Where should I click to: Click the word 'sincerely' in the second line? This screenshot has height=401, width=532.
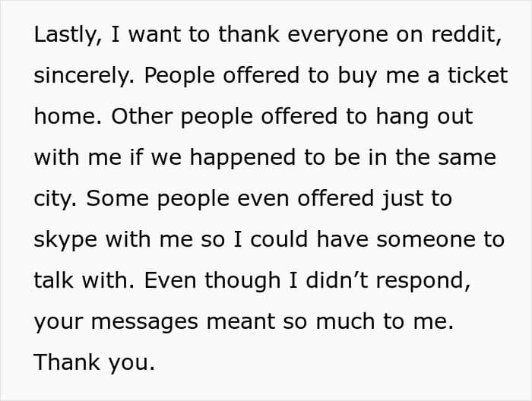point(81,76)
